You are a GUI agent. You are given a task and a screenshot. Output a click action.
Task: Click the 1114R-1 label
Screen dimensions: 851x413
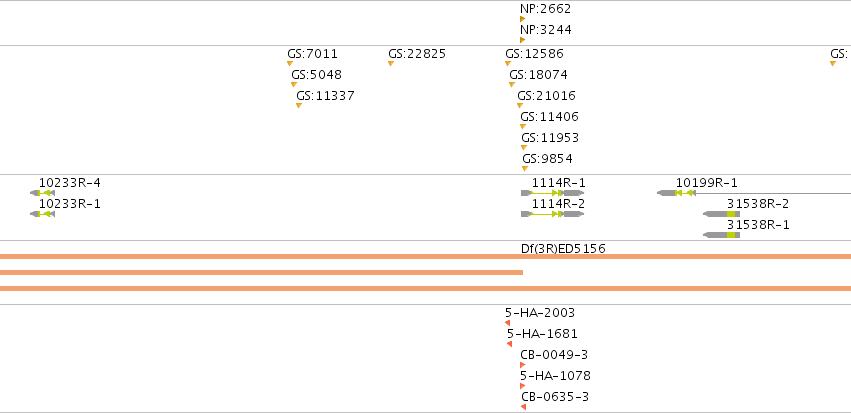click(558, 183)
